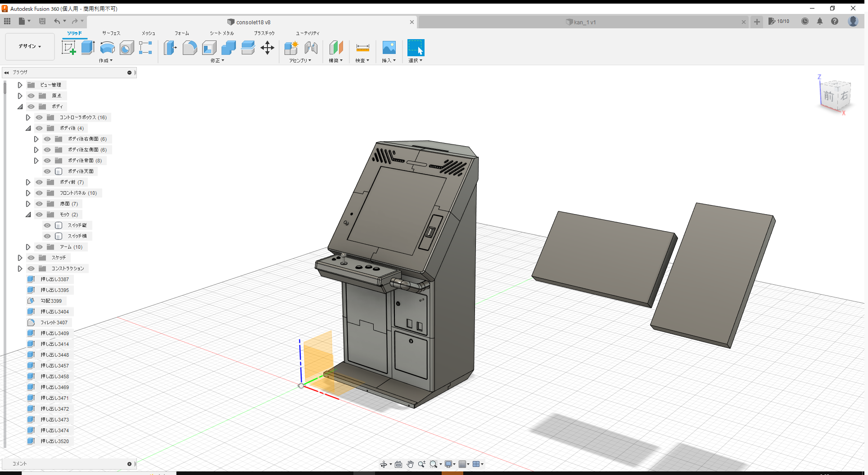The width and height of the screenshot is (868, 475).
Task: Activate the Measure tool
Action: (362, 47)
